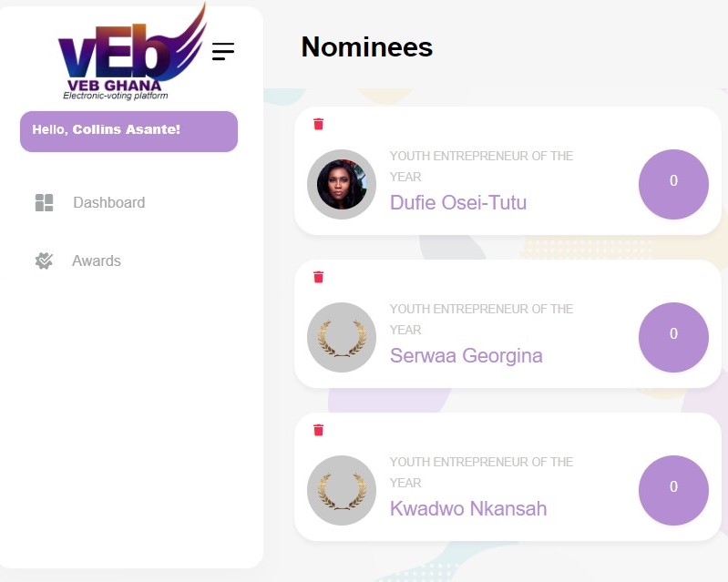Image resolution: width=728 pixels, height=582 pixels.
Task: Go to the Awards menu item
Action: tap(97, 261)
